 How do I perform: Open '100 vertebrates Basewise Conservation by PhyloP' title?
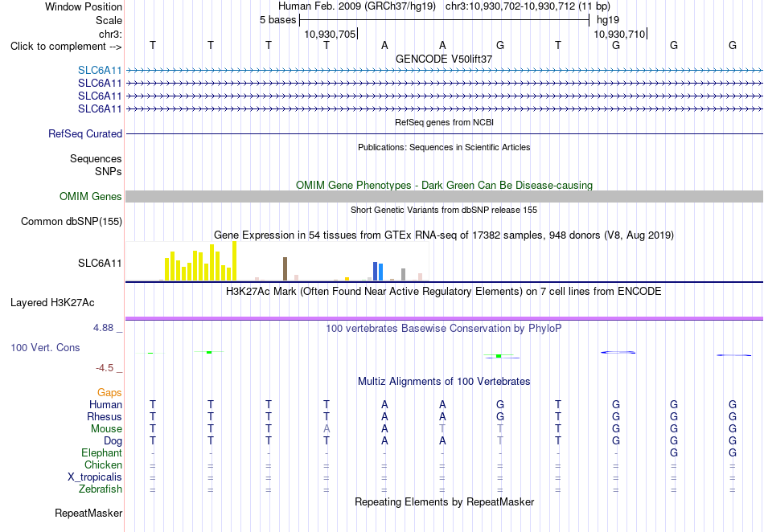tap(444, 329)
